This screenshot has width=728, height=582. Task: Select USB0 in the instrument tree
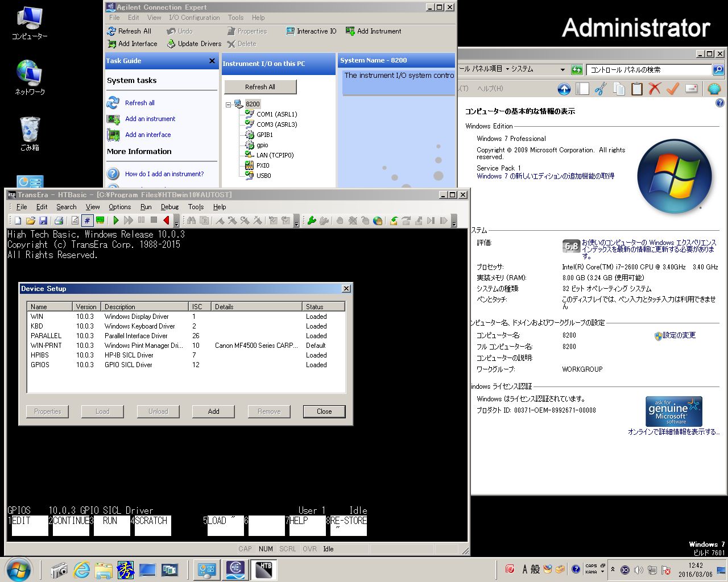point(263,176)
